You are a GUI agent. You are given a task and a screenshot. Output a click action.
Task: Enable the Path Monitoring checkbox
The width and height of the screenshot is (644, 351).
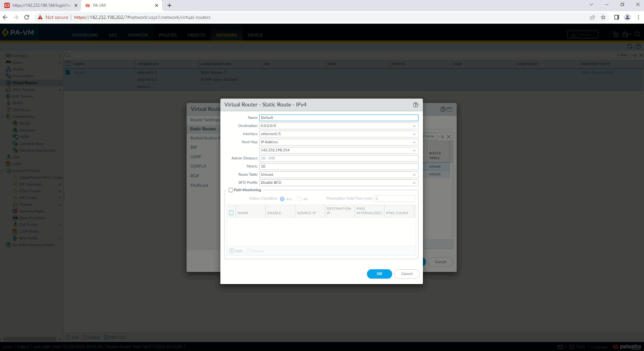231,190
